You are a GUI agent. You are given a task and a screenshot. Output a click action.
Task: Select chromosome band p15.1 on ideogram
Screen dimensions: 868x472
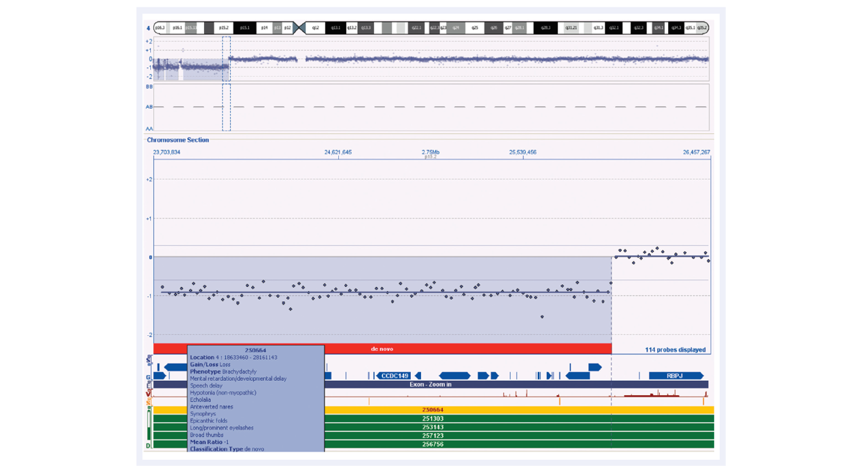point(244,28)
